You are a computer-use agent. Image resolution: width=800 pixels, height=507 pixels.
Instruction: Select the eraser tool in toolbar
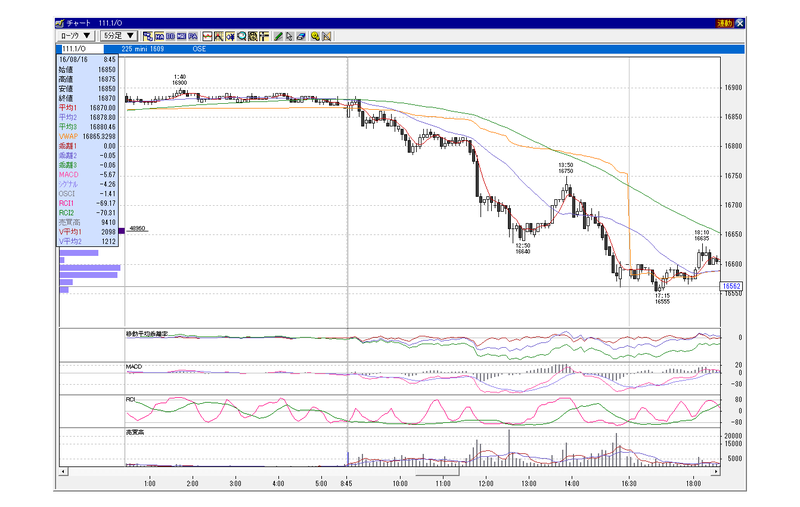click(301, 36)
